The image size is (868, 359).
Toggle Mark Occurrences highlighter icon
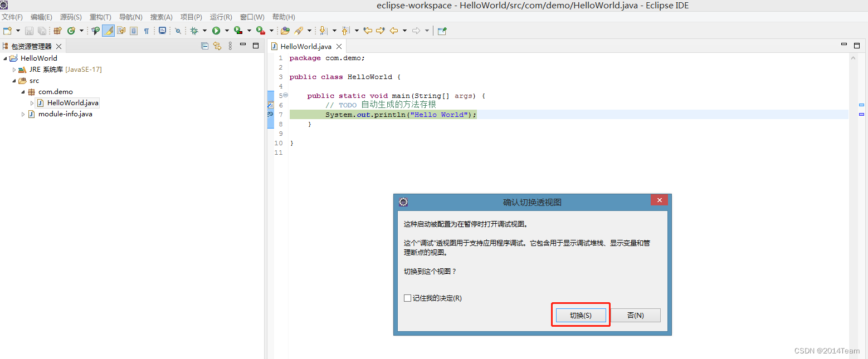click(x=109, y=31)
